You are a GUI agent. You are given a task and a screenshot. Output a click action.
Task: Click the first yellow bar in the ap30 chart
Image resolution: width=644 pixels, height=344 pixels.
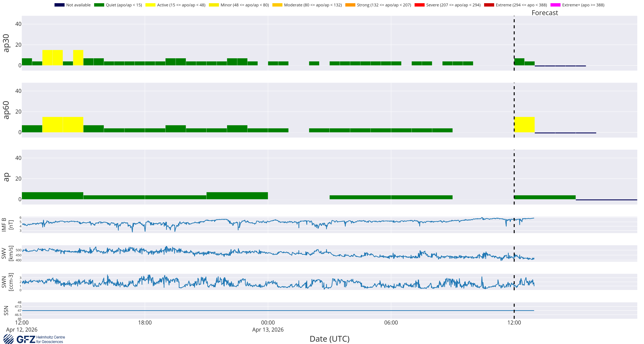pyautogui.click(x=47, y=58)
